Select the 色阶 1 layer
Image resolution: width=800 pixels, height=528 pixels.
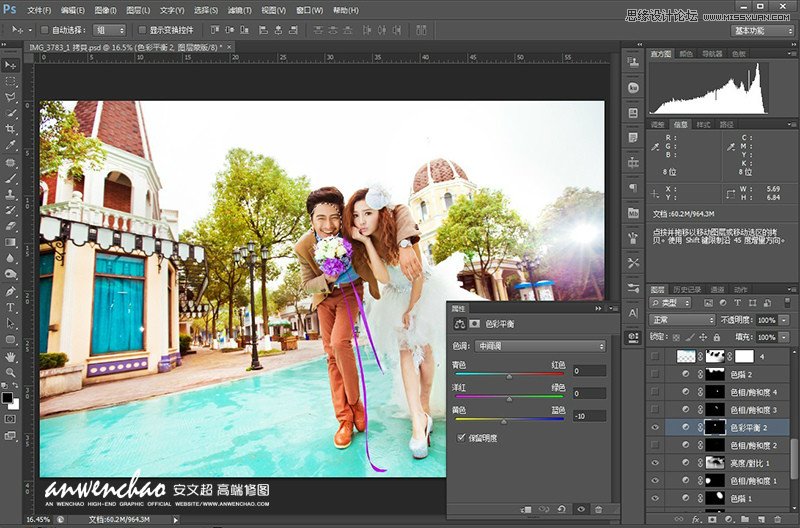pyautogui.click(x=742, y=498)
